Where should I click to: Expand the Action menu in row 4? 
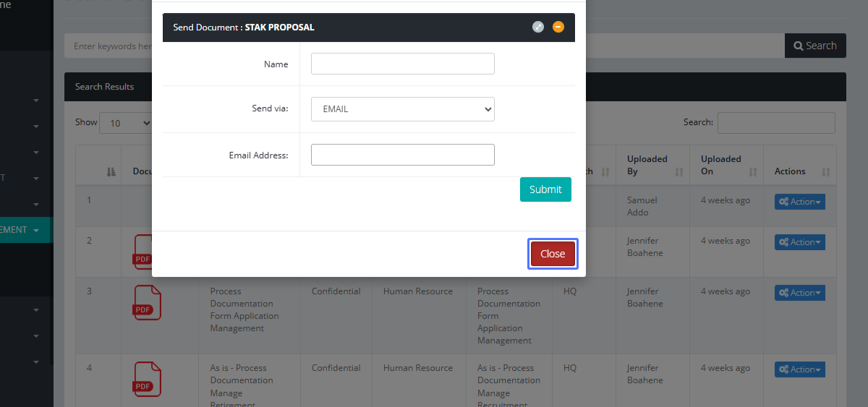point(799,369)
